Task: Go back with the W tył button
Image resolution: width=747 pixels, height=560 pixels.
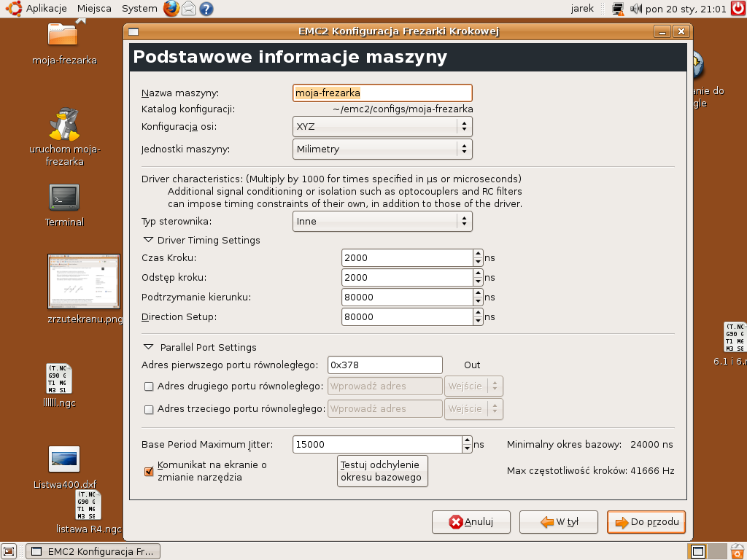Action: pyautogui.click(x=559, y=522)
